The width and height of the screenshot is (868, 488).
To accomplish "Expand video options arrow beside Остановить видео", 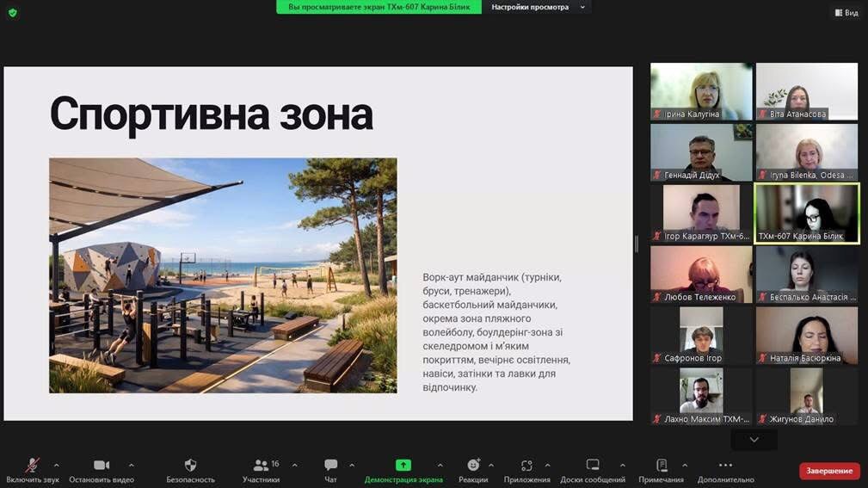I will coord(131,465).
